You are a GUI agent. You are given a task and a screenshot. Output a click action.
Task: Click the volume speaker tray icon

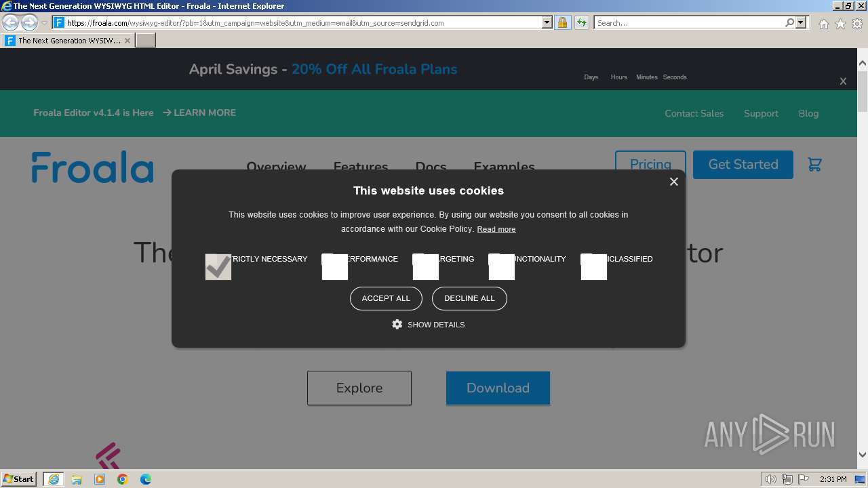(770, 479)
